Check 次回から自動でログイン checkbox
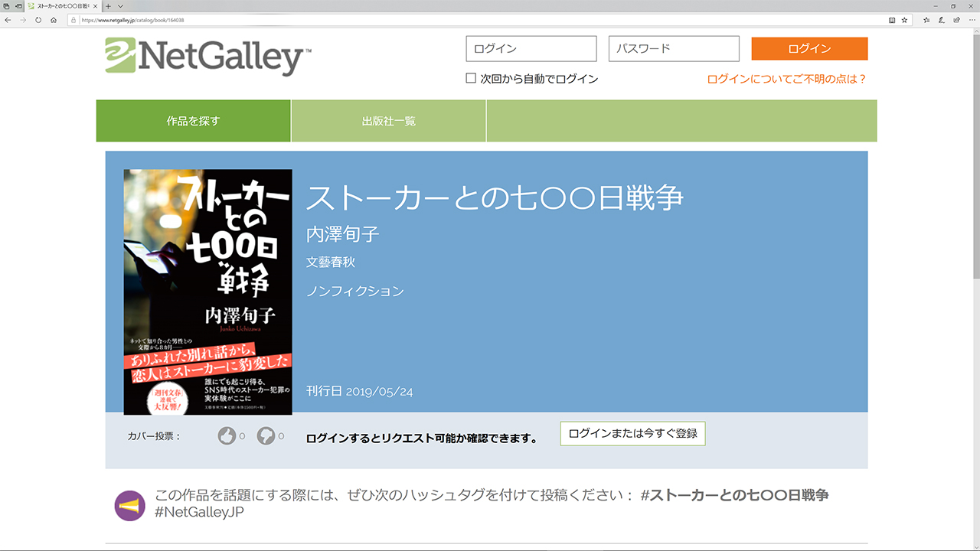Image resolution: width=980 pixels, height=551 pixels. (x=471, y=78)
